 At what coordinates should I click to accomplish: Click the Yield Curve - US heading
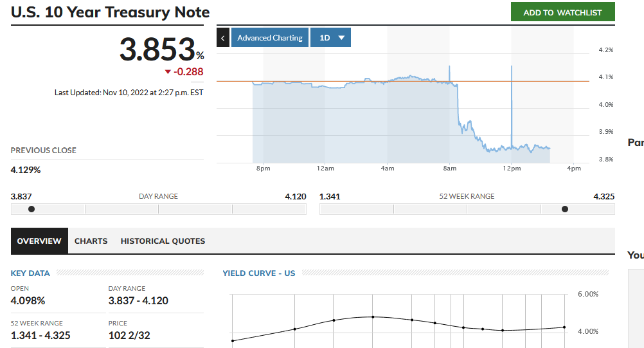[259, 273]
